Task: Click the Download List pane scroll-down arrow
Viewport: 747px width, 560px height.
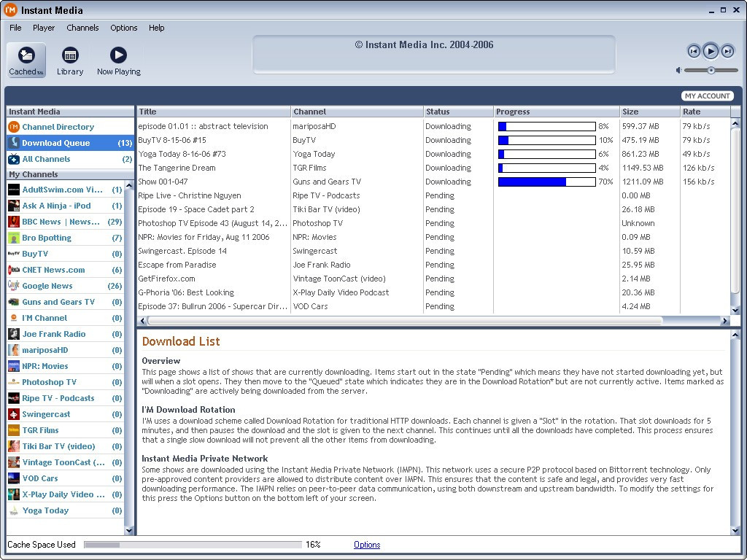Action: coord(735,530)
